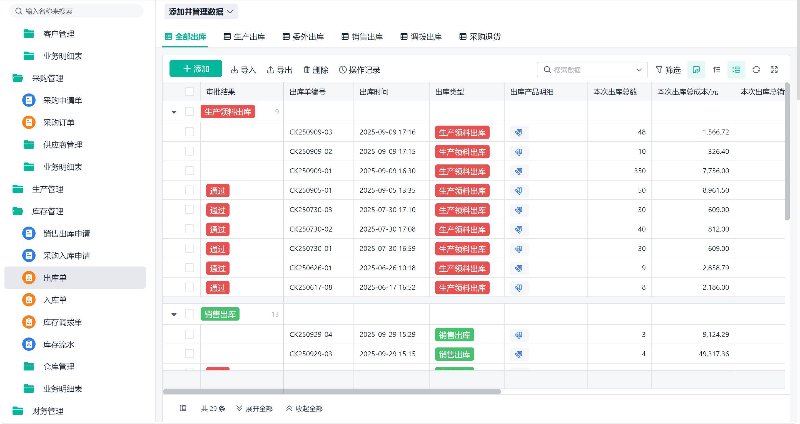Open product detail icon for CK250929-04
This screenshot has width=800, height=424.
coord(518,335)
